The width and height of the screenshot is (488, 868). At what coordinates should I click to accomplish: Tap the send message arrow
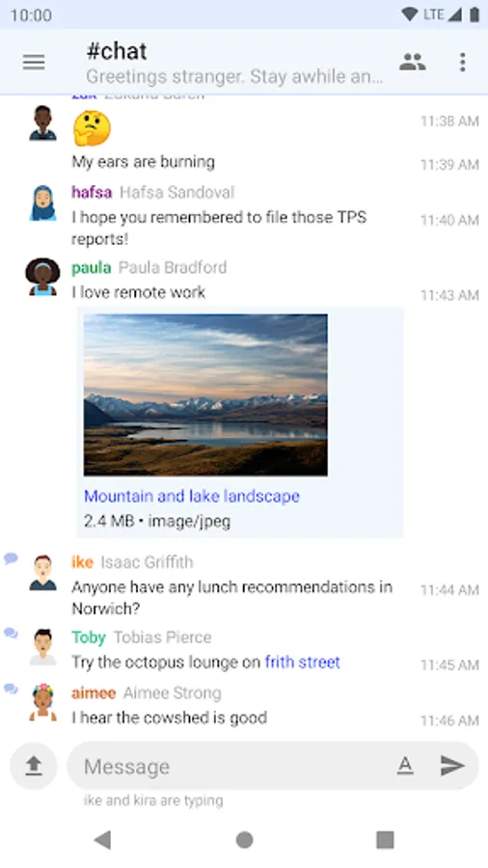[452, 766]
